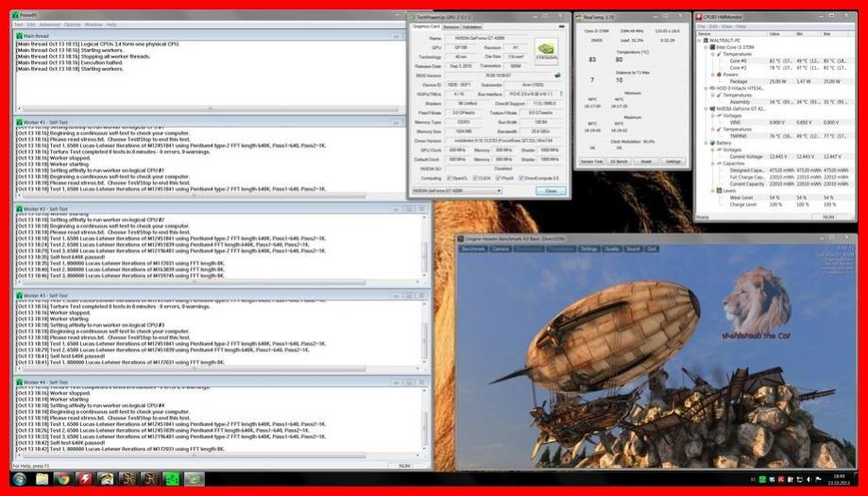The width and height of the screenshot is (868, 496).
Task: Toggle the OpenCL checkbox in GPU-Z
Action: click(x=449, y=179)
